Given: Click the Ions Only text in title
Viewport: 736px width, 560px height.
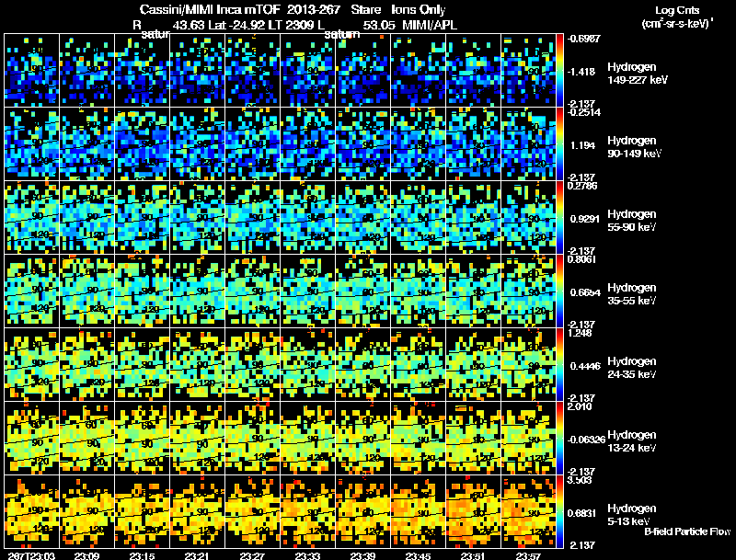Looking at the screenshot, I should [419, 9].
